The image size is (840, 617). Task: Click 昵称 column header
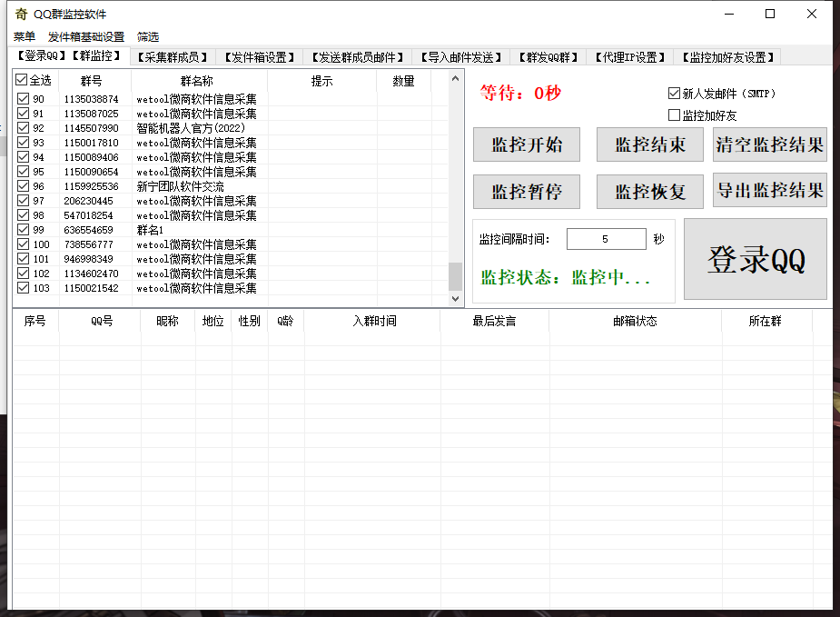click(x=168, y=321)
